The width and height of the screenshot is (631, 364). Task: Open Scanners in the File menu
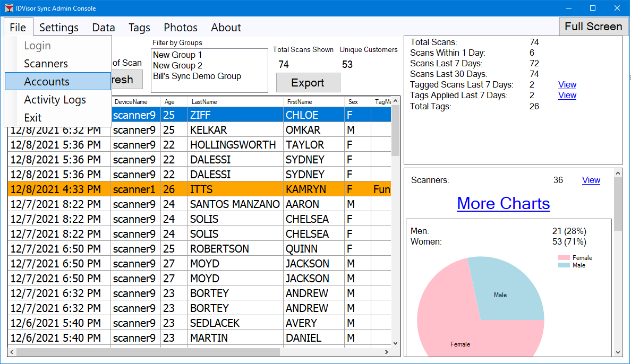click(46, 64)
